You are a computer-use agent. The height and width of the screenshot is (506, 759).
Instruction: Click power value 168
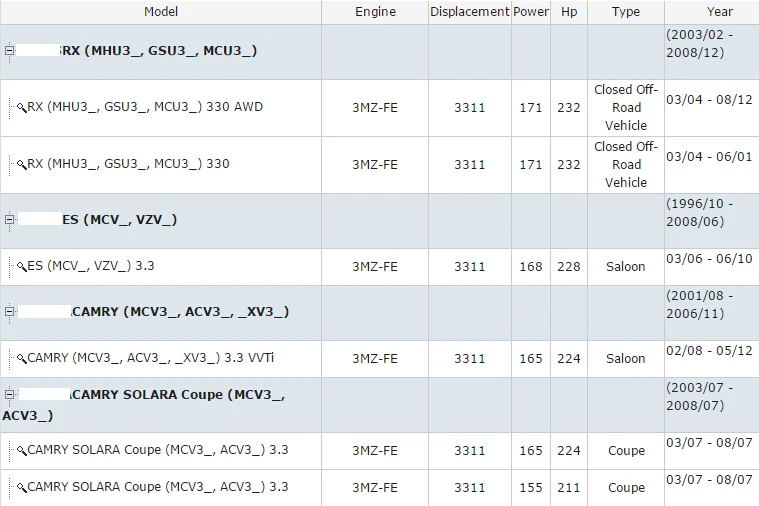(x=531, y=266)
